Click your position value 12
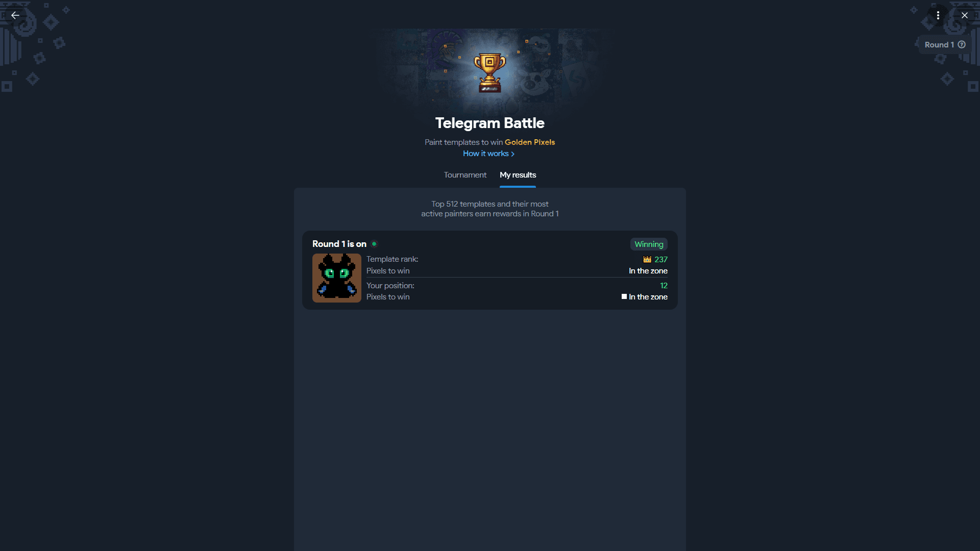 664,286
